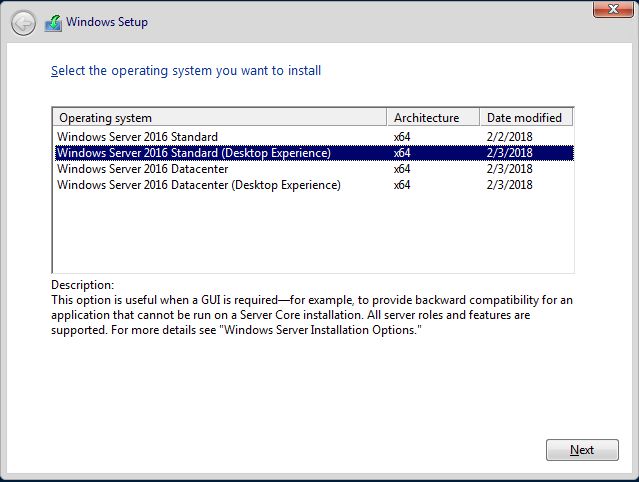The height and width of the screenshot is (482, 639).
Task: Click x64 in the Datacenter (Desktop Experience) row
Action: [402, 185]
